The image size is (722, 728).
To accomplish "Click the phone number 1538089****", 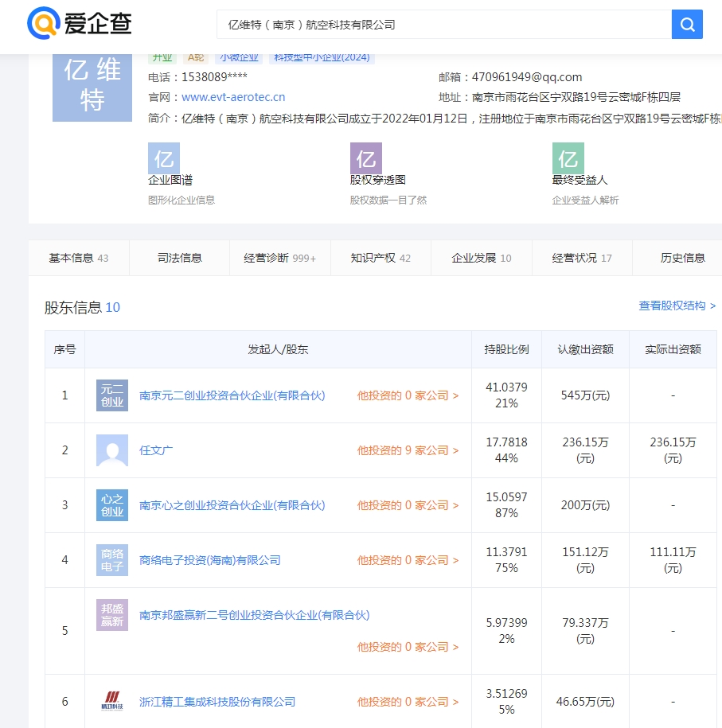I will (x=214, y=77).
